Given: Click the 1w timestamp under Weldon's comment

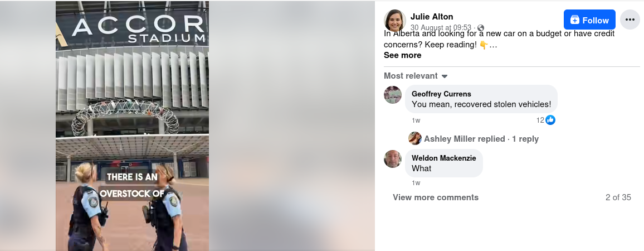Looking at the screenshot, I should [416, 183].
